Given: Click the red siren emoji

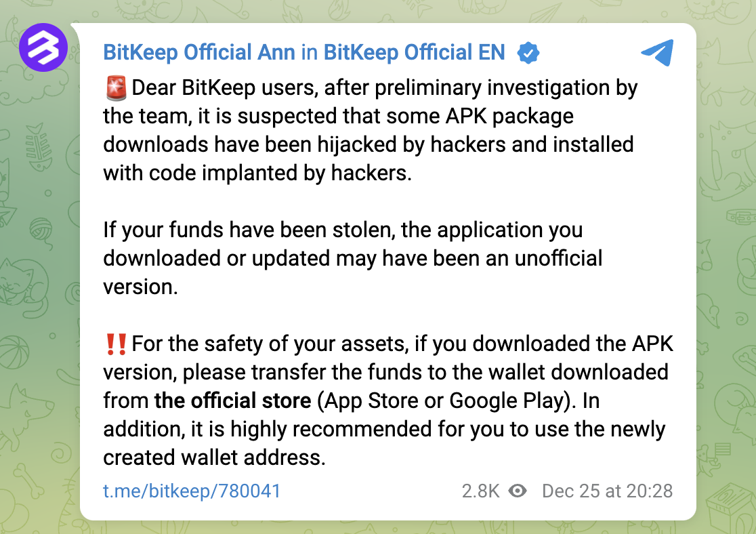Looking at the screenshot, I should click(x=117, y=88).
